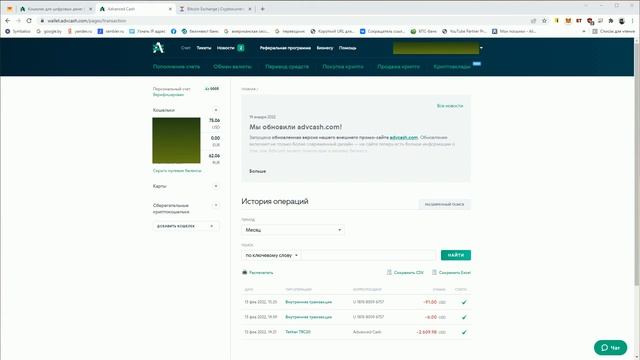Click the Больше link in news

pos(258,171)
